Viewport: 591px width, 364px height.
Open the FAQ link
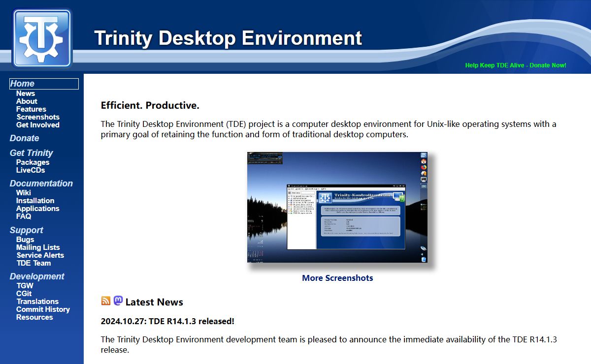pos(24,216)
